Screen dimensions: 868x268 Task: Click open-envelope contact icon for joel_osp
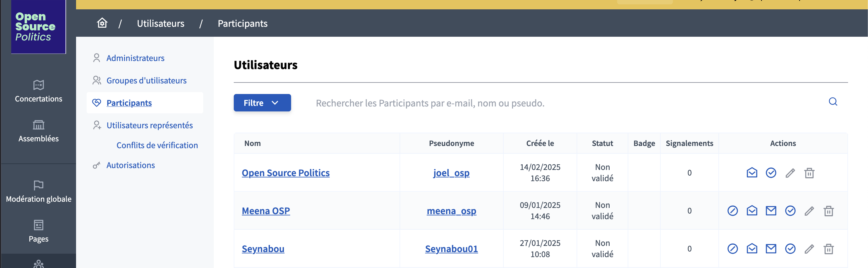[x=752, y=173]
